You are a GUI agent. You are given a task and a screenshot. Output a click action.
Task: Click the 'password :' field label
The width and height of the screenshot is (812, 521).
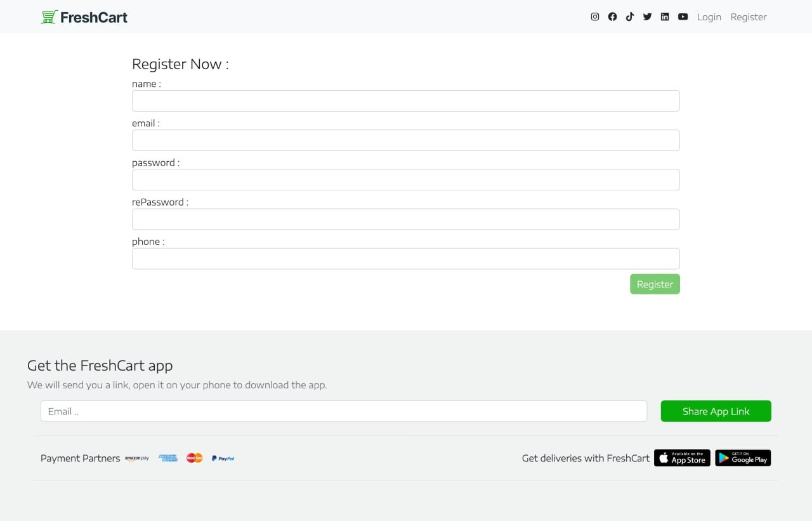(156, 162)
